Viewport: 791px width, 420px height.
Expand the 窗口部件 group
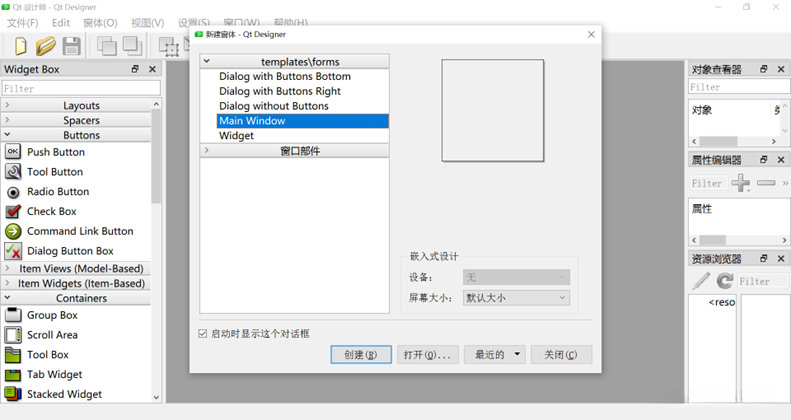coord(206,150)
